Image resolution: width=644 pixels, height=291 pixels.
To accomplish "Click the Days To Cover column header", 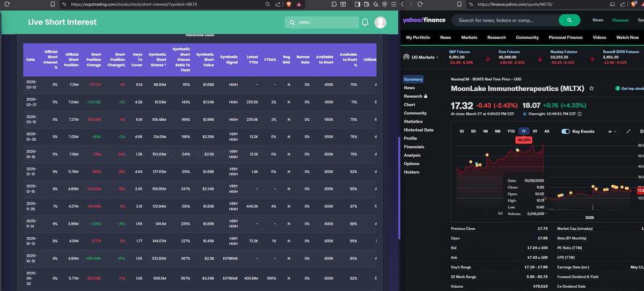I will pyautogui.click(x=138, y=60).
